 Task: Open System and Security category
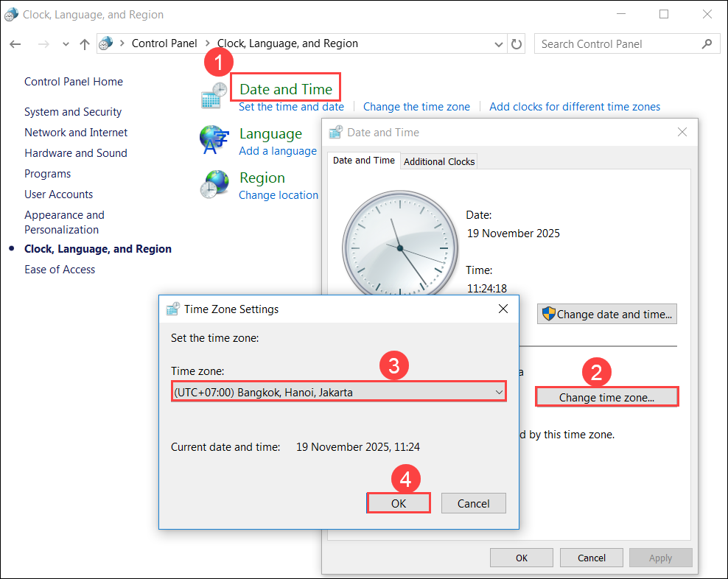pos(73,112)
